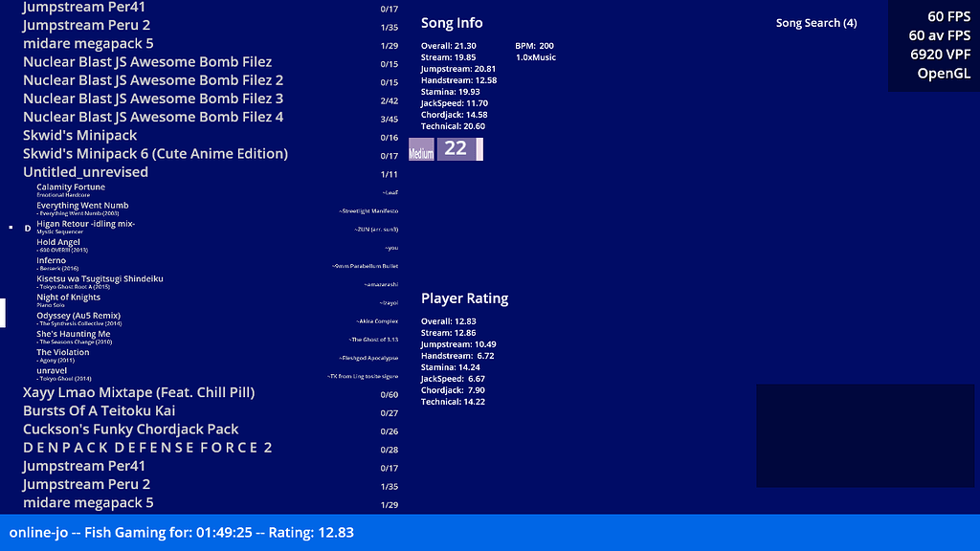This screenshot has height=551, width=980.
Task: Expand the DENPACK DEFENSE FORCE 2 pack
Action: pyautogui.click(x=145, y=447)
